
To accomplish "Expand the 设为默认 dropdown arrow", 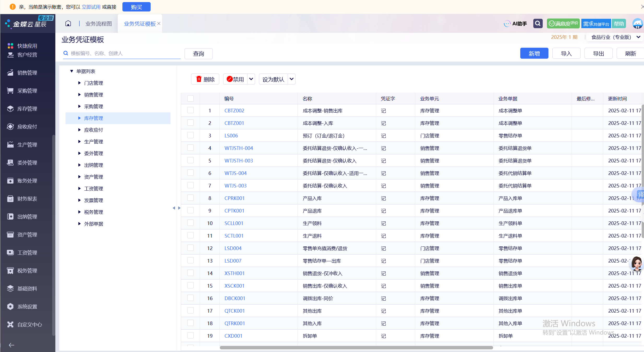I will [x=292, y=79].
